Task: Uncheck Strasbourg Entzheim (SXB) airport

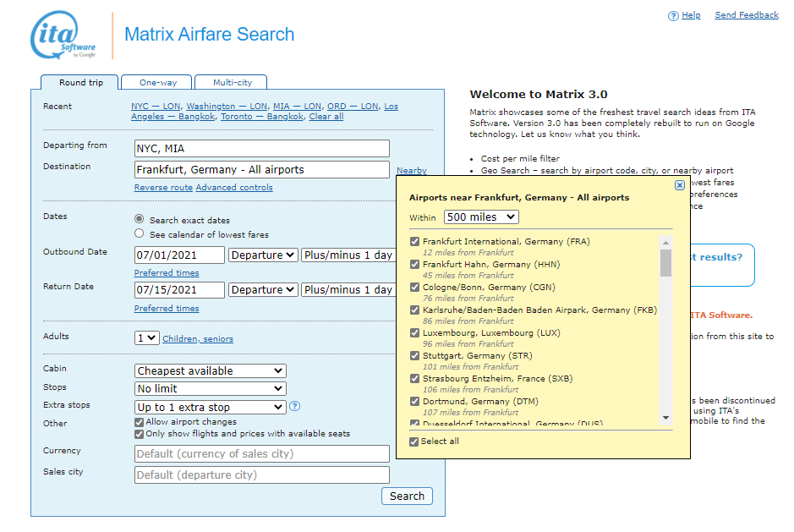Action: click(414, 378)
